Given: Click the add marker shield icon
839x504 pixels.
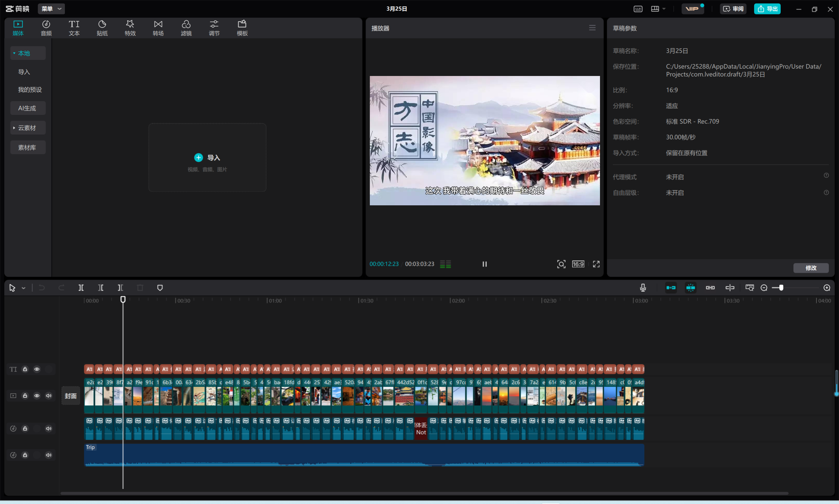Looking at the screenshot, I should [160, 288].
